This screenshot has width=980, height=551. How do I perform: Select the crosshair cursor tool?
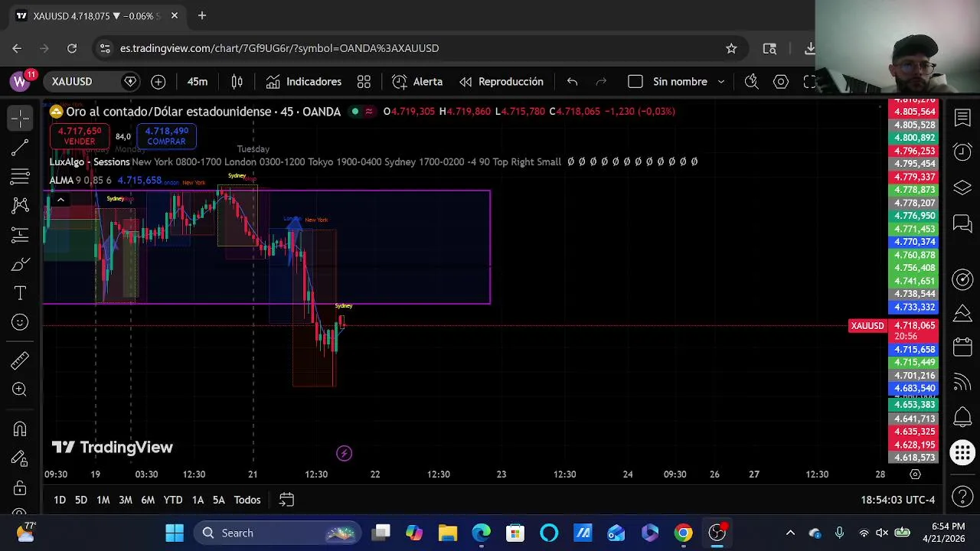(20, 118)
